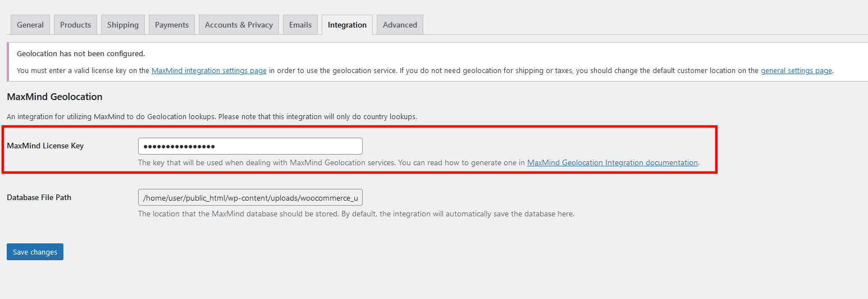This screenshot has height=299, width=868.
Task: Follow the MaxMind integration settings page link
Action: (x=209, y=71)
